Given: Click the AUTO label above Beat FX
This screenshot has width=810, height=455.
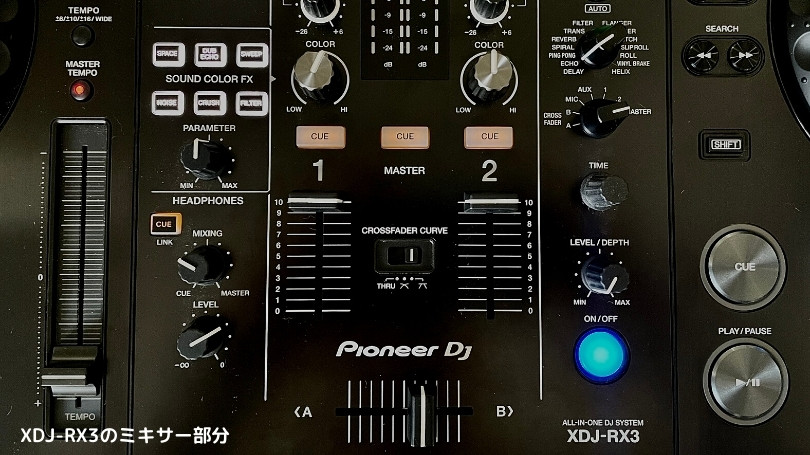Looking at the screenshot, I should click(x=598, y=9).
